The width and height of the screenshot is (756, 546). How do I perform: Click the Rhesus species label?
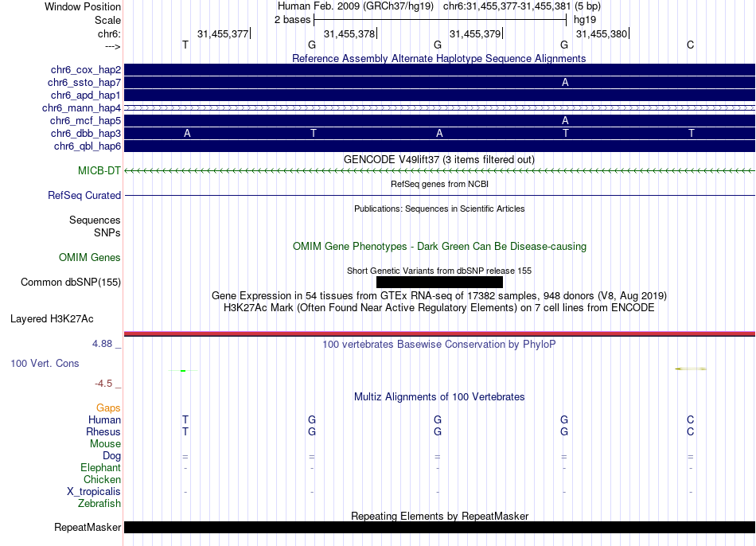click(x=103, y=431)
